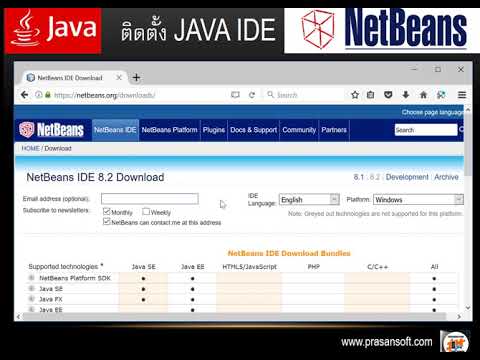The width and height of the screenshot is (480, 360).
Task: Click the 8.2 version link
Action: pos(375,177)
